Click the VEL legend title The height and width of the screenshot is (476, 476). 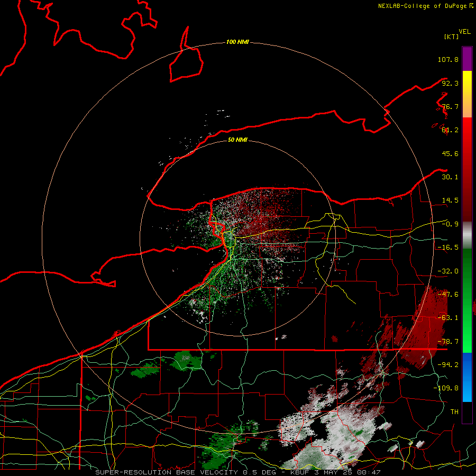tap(464, 32)
